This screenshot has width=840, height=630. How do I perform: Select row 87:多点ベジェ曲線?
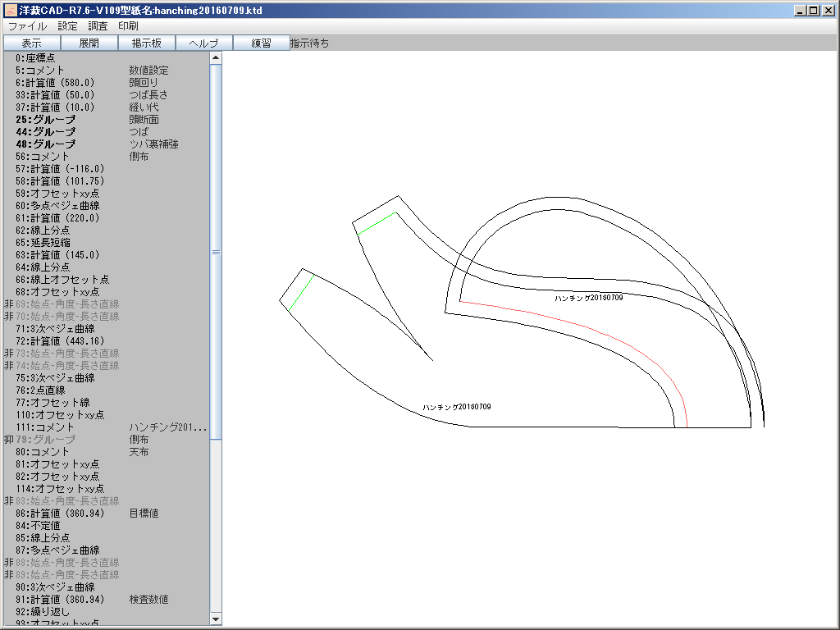[x=107, y=550]
